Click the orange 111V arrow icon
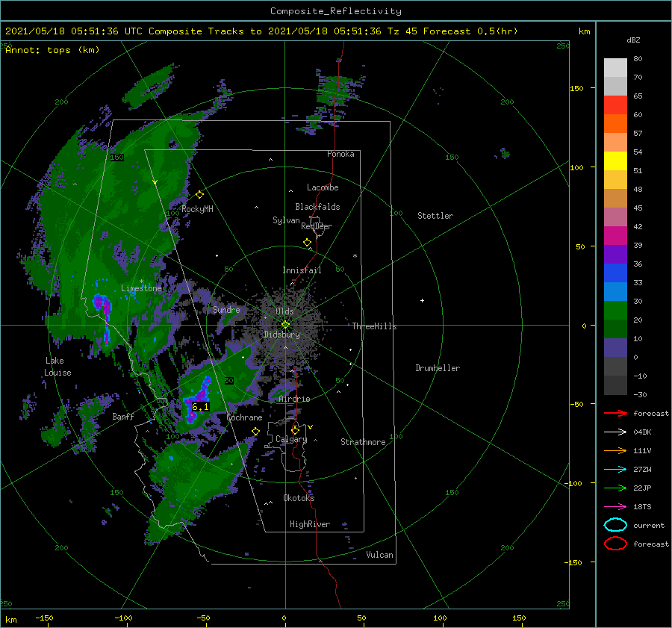 615,450
